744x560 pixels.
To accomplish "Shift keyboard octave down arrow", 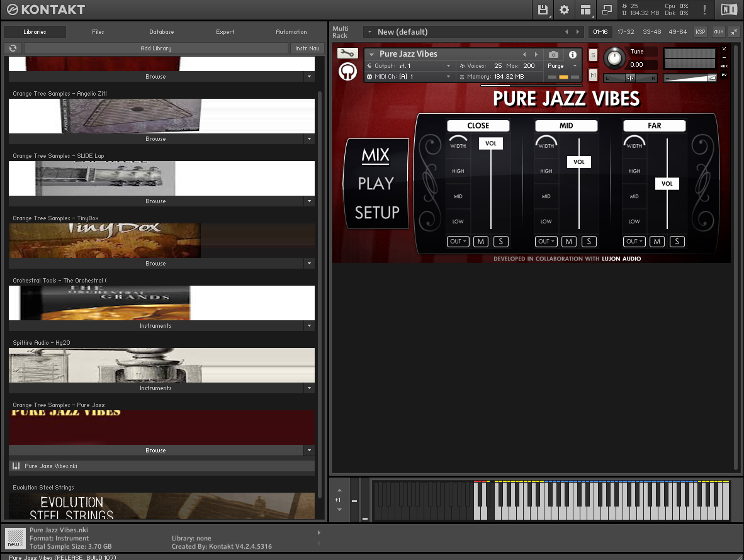I will [339, 510].
